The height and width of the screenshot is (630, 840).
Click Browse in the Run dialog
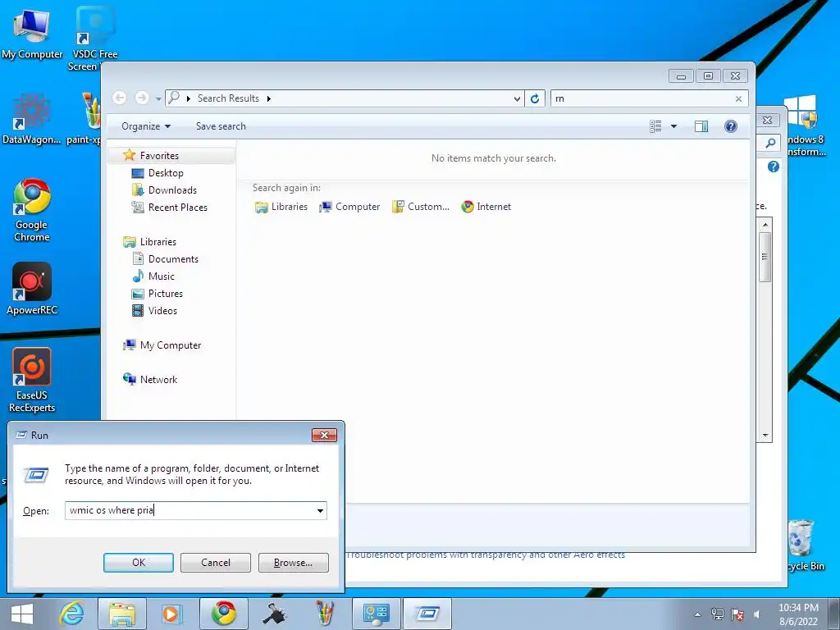[x=293, y=563]
